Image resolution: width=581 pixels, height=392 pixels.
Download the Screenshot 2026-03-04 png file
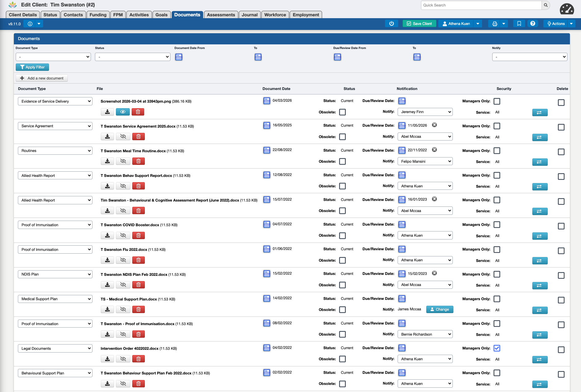coord(107,112)
